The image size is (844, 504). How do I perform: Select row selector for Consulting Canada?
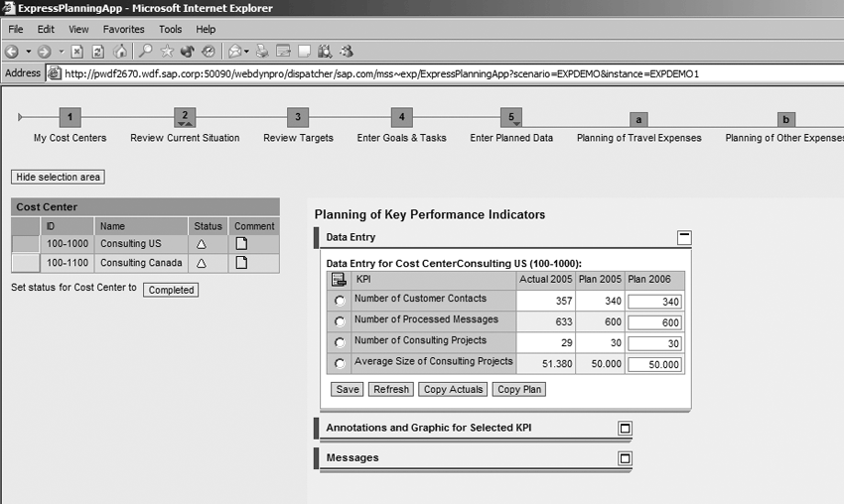tap(25, 263)
